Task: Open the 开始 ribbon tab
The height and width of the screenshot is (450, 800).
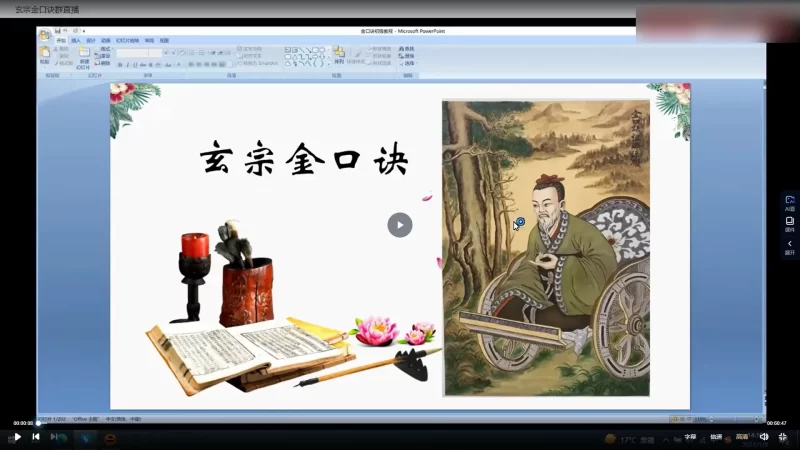Action: coord(61,41)
